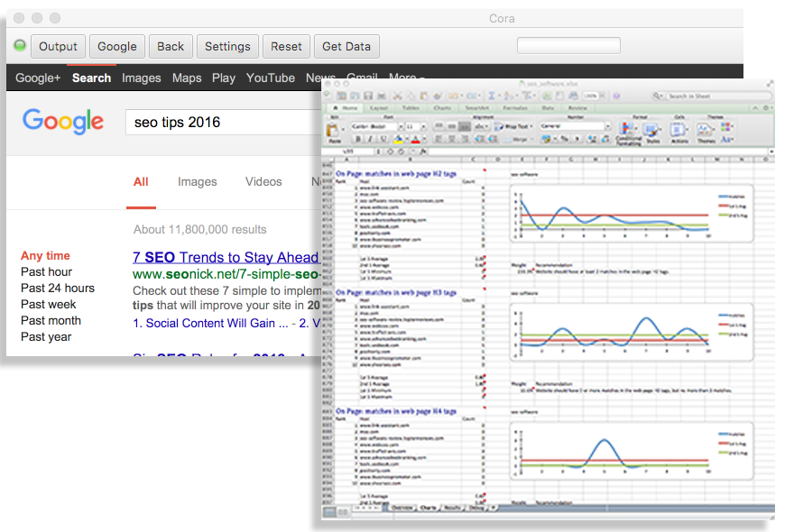Open the '7 SEO Trends to Stay Ahead' result

click(x=226, y=257)
